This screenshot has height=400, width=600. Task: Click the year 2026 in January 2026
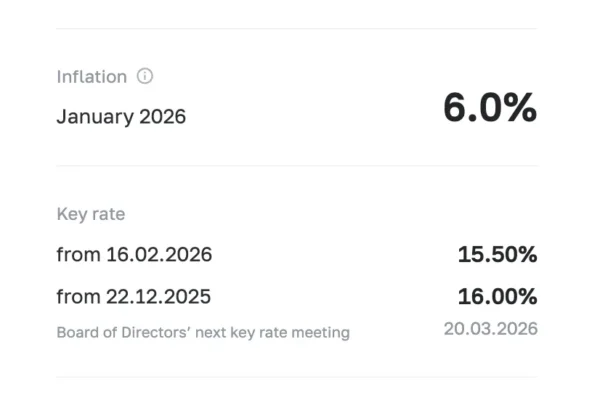[161, 116]
